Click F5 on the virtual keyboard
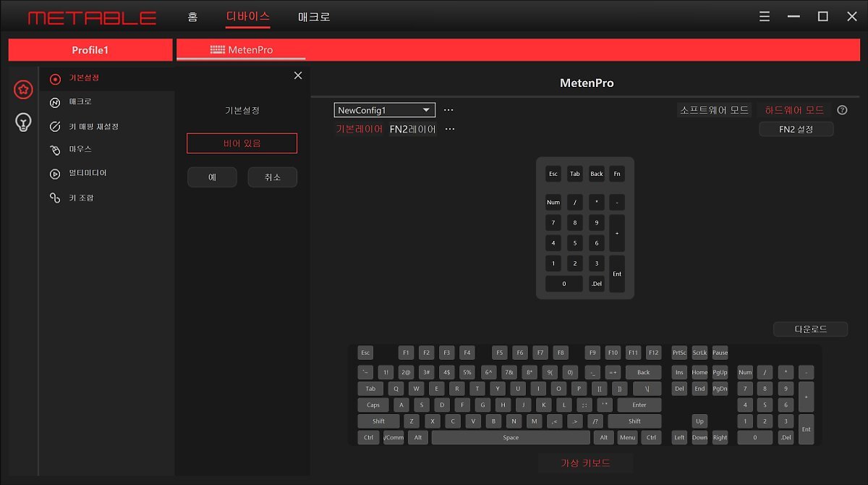This screenshot has width=868, height=485. (x=500, y=353)
